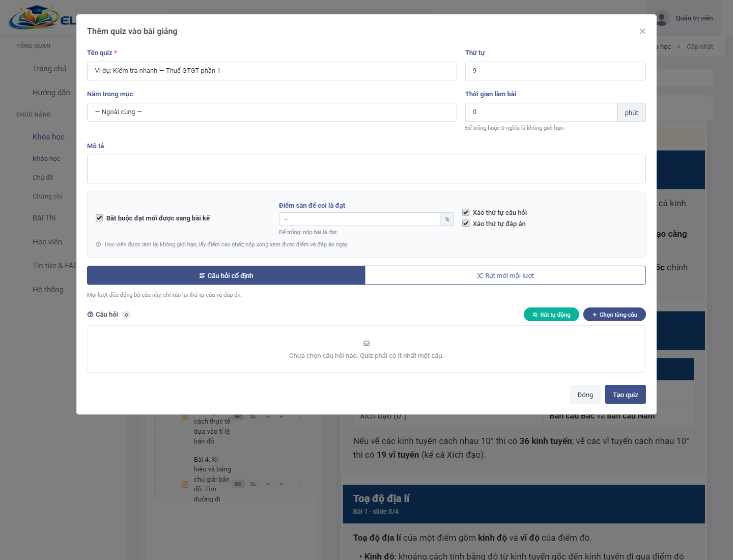Click the info icon before the retry note
Screen dimensions: 733x560
pyautogui.click(x=98, y=245)
